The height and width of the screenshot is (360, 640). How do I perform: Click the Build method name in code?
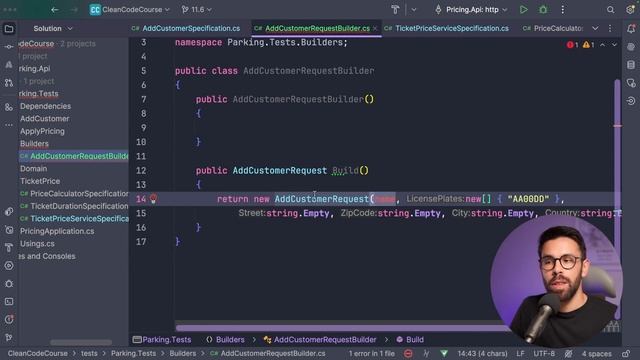click(x=345, y=171)
